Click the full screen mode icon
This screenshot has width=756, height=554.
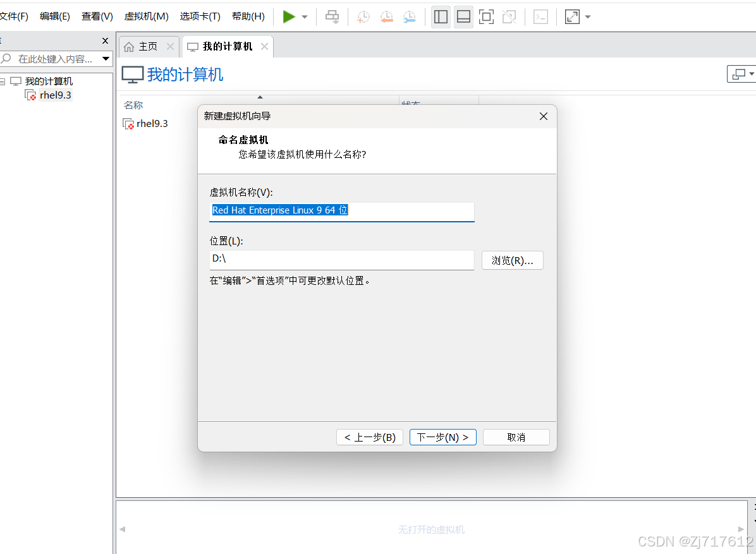click(487, 17)
